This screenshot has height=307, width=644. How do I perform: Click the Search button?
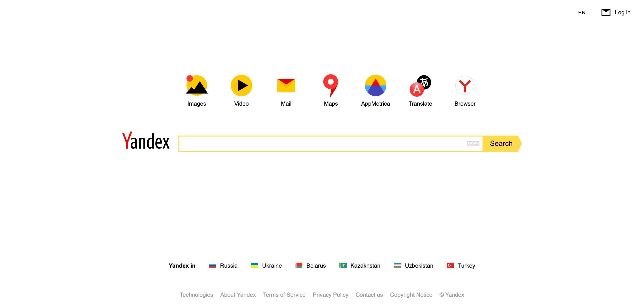[x=501, y=143]
